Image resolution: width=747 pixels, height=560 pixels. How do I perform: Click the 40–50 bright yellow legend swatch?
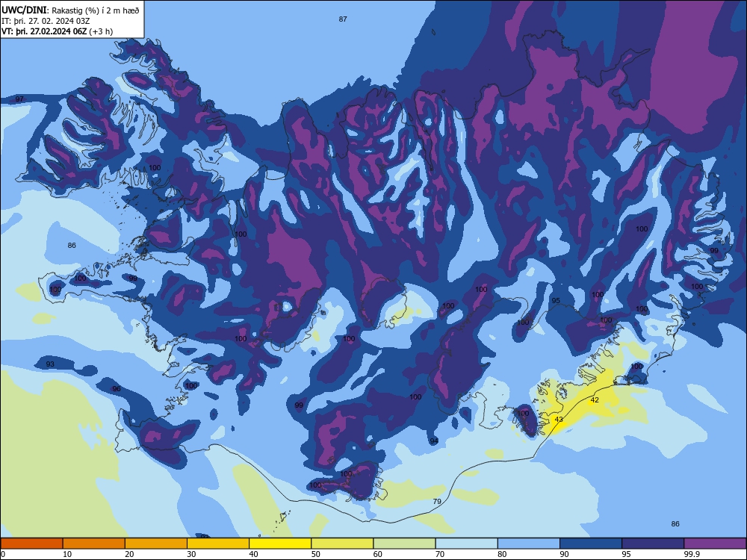(x=280, y=544)
